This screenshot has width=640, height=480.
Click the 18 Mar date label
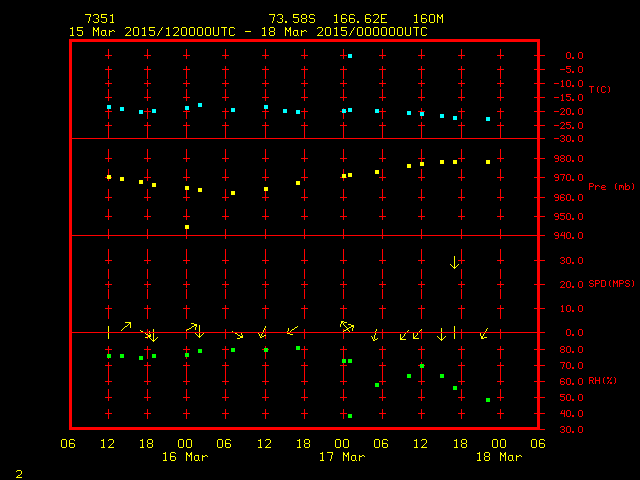(x=498, y=457)
